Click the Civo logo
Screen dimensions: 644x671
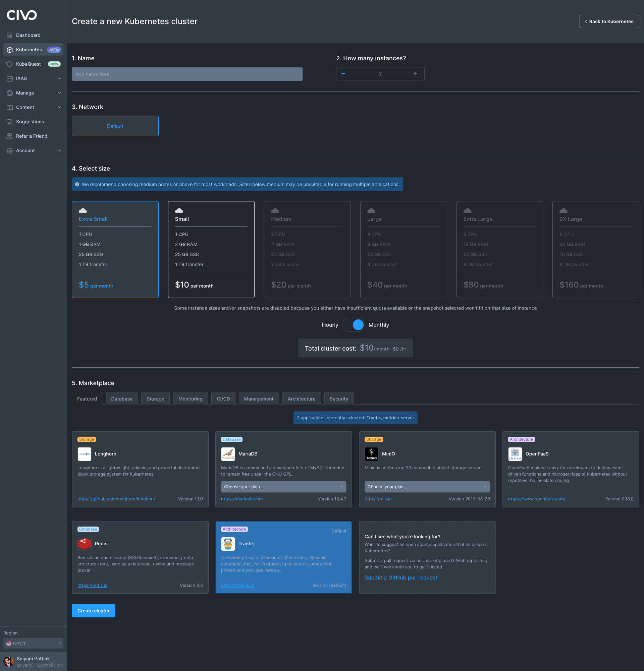(21, 15)
